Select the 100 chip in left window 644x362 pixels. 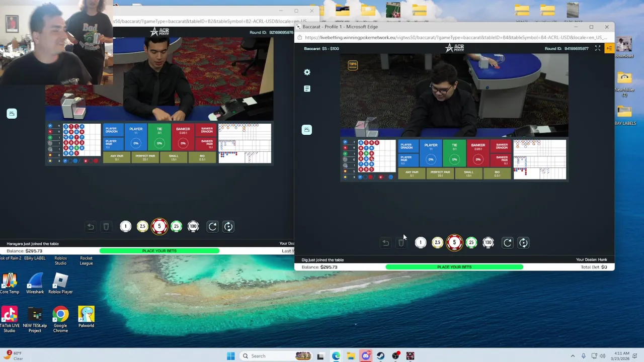193,227
